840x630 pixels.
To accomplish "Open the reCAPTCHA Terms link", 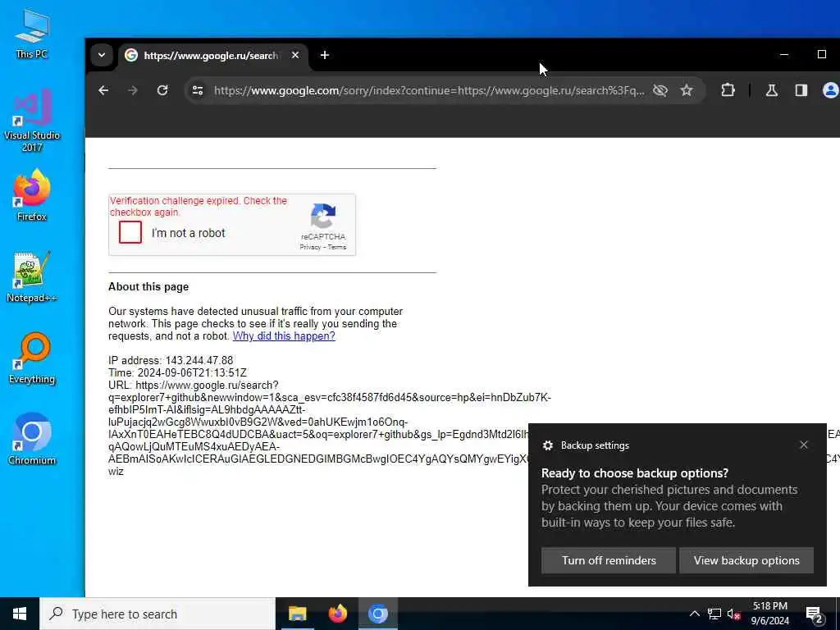I will (x=337, y=247).
